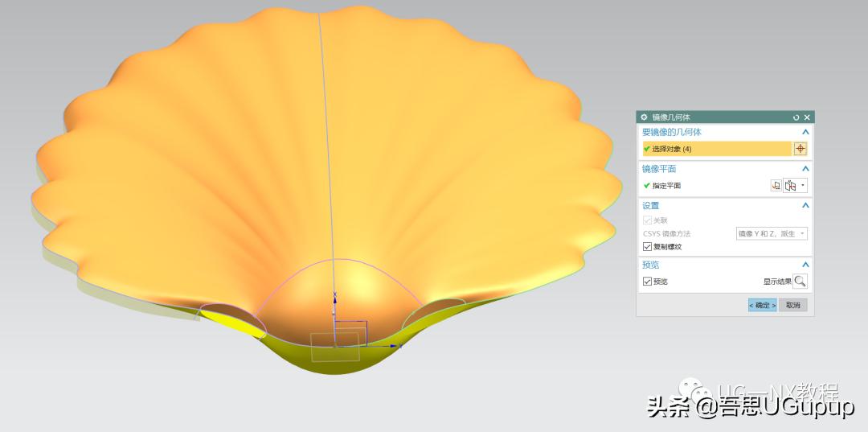Collapse the 设置 section

click(x=805, y=205)
